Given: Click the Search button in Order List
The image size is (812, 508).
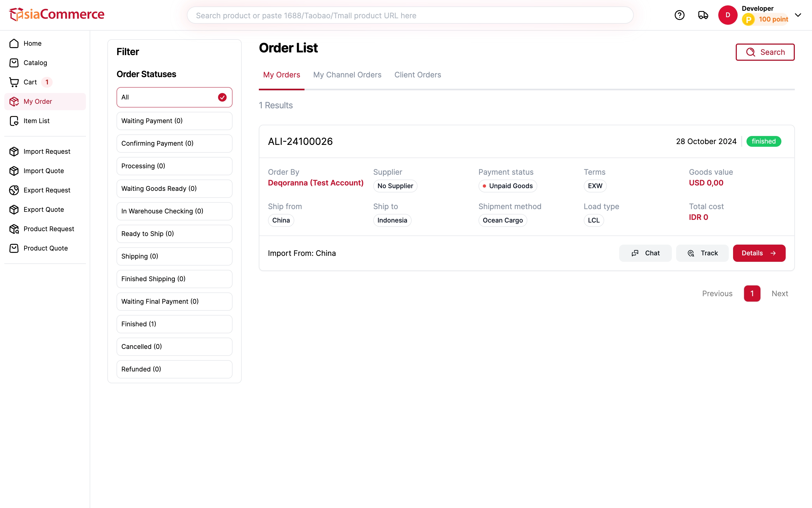Looking at the screenshot, I should 765,52.
